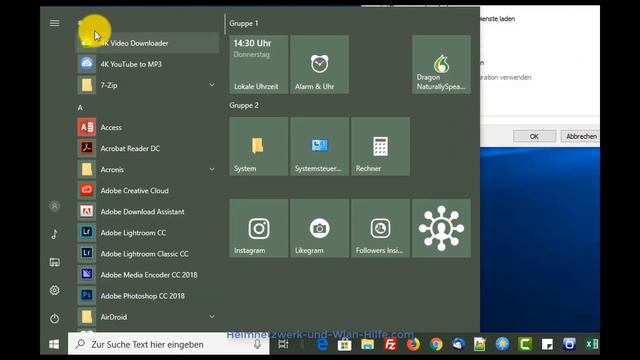
Task: Click the hamburger menu in Start
Action: 55,23
